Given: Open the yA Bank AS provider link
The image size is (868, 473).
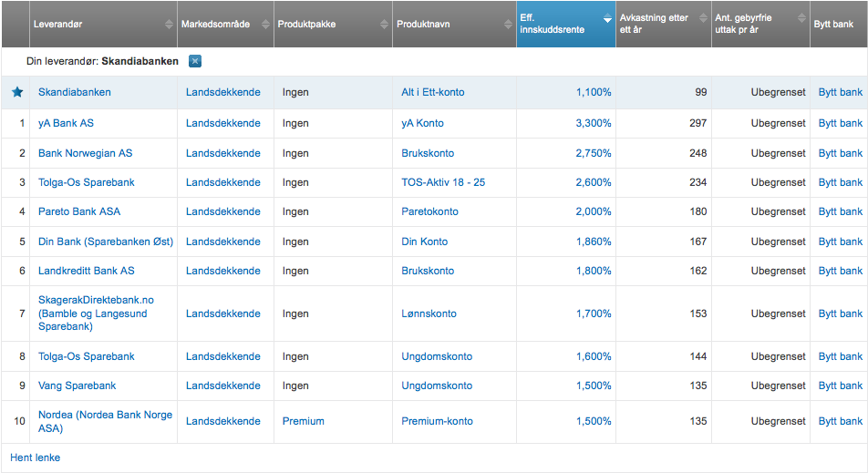Looking at the screenshot, I should tap(66, 123).
